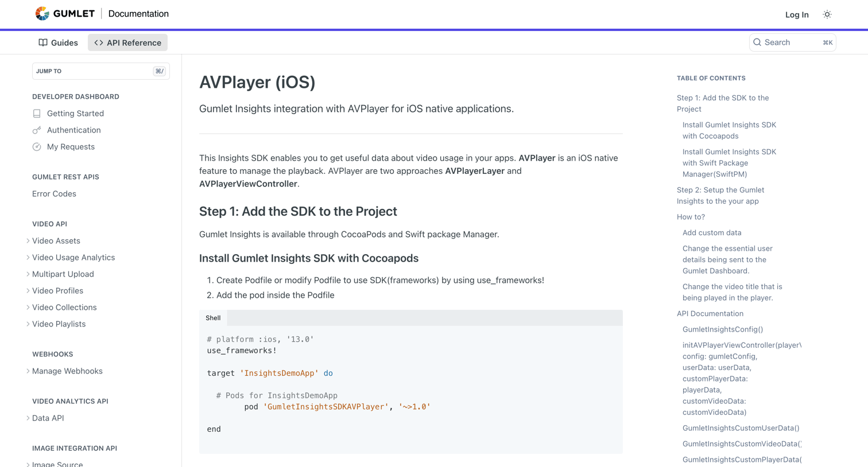This screenshot has height=467, width=868.
Task: Go to GumletInsightsCustomUserData() contents entry
Action: 741,428
